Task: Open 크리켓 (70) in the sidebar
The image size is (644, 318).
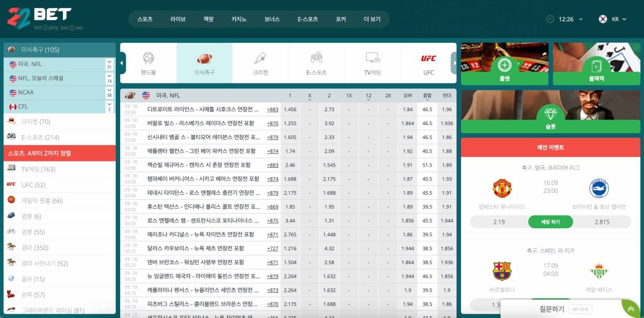Action: [60, 121]
